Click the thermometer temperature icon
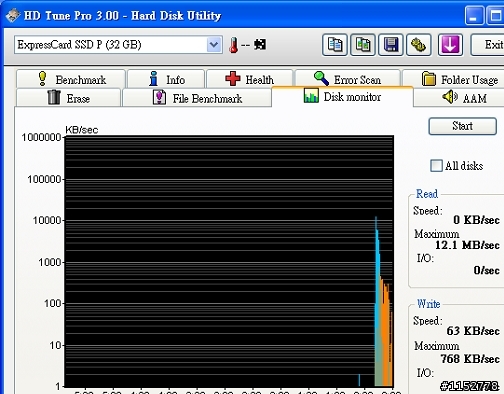Image resolution: width=504 pixels, height=394 pixels. tap(234, 45)
